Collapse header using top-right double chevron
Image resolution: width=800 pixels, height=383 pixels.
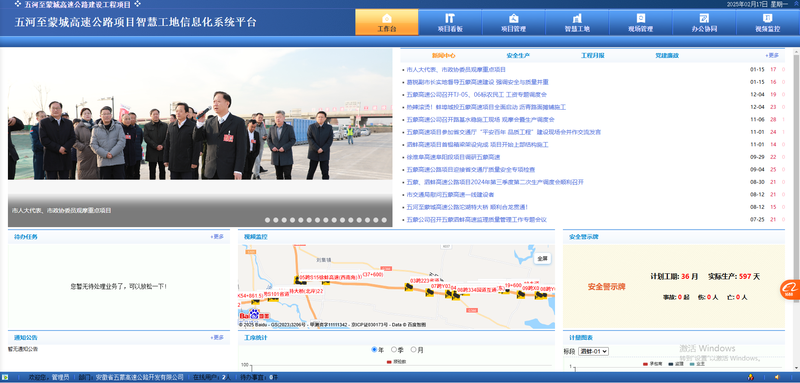796,3
